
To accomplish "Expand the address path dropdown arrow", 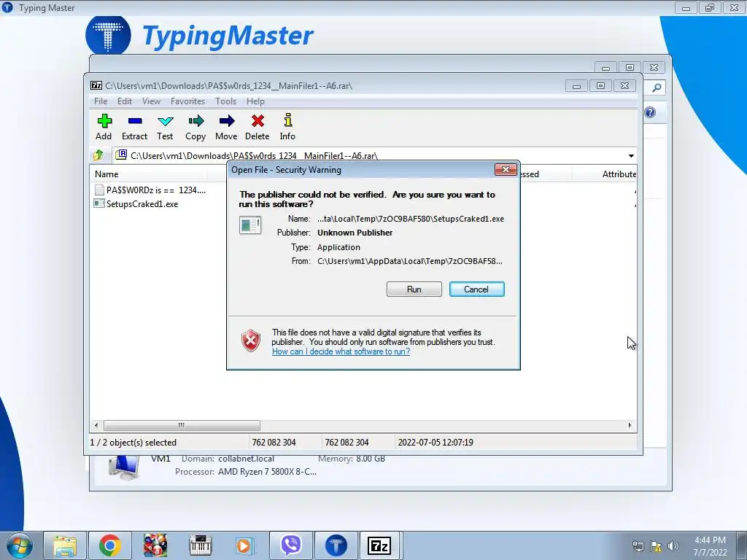I will [x=631, y=156].
